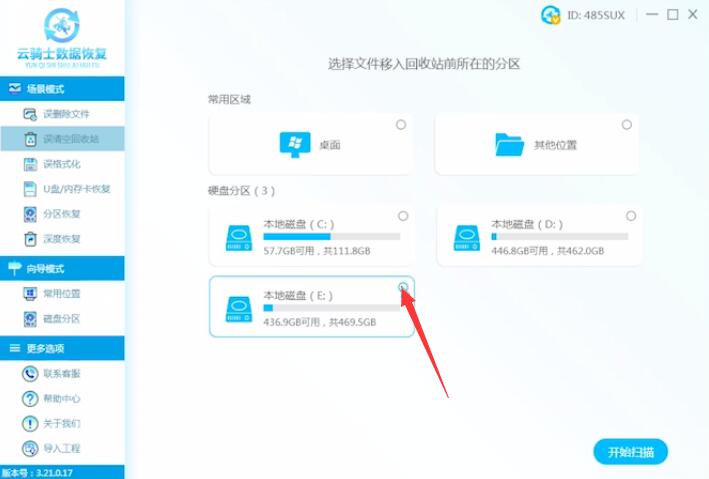Click the 常用区域 heading

[229, 100]
